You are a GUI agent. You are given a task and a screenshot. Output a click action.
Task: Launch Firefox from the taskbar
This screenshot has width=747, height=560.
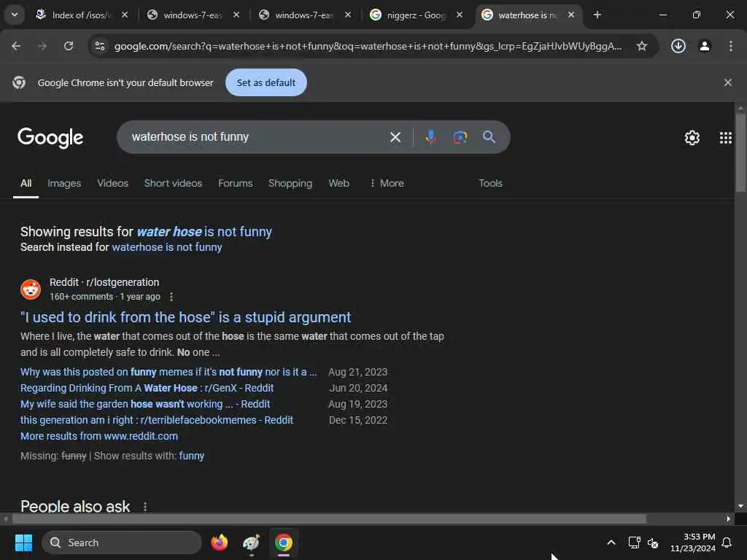click(219, 542)
